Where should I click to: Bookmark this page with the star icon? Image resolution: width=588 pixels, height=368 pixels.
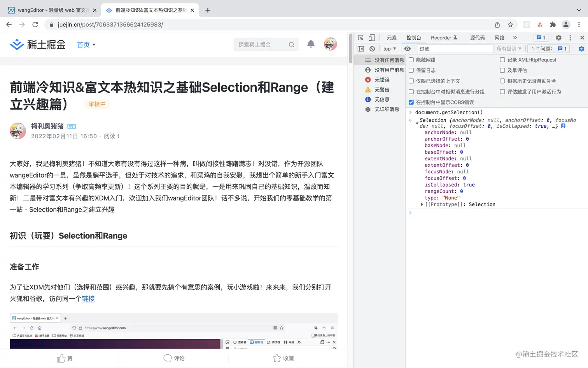point(510,25)
